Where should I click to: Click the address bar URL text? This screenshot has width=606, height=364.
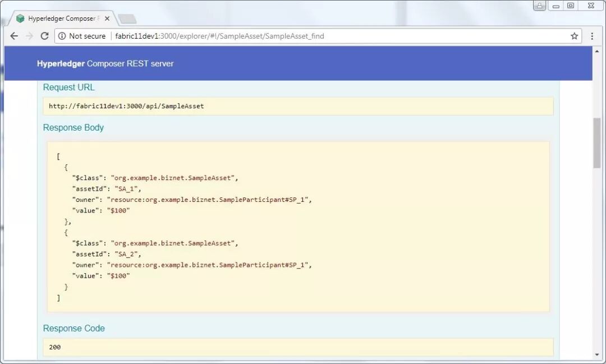point(219,36)
